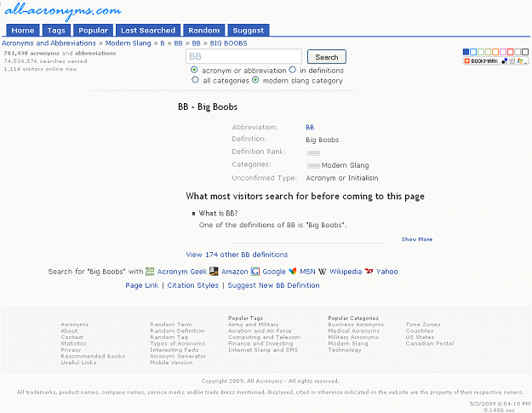The width and height of the screenshot is (532, 413).
Task: Open the all-acronyms.com logo
Action: click(63, 11)
